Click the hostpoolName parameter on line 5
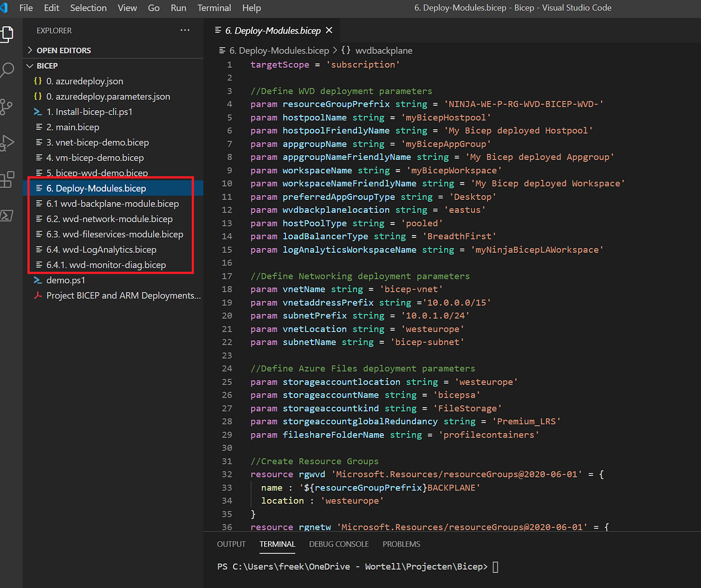The height and width of the screenshot is (588, 701). pyautogui.click(x=314, y=117)
